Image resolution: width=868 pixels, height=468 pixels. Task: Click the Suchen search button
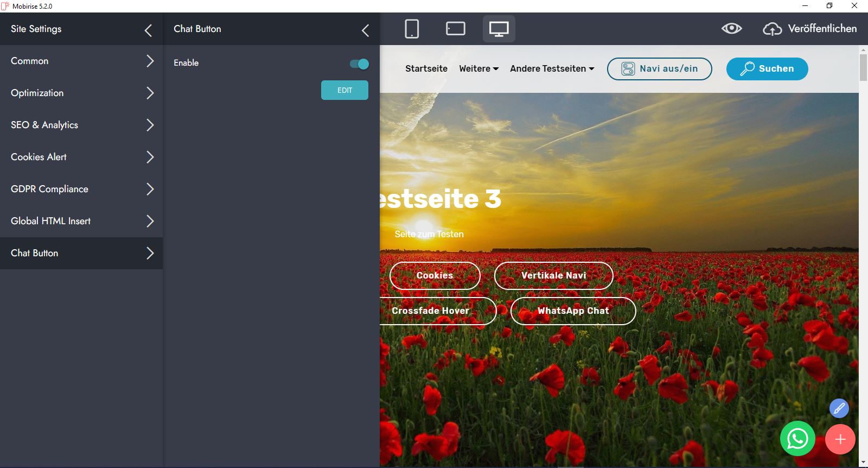[767, 69]
